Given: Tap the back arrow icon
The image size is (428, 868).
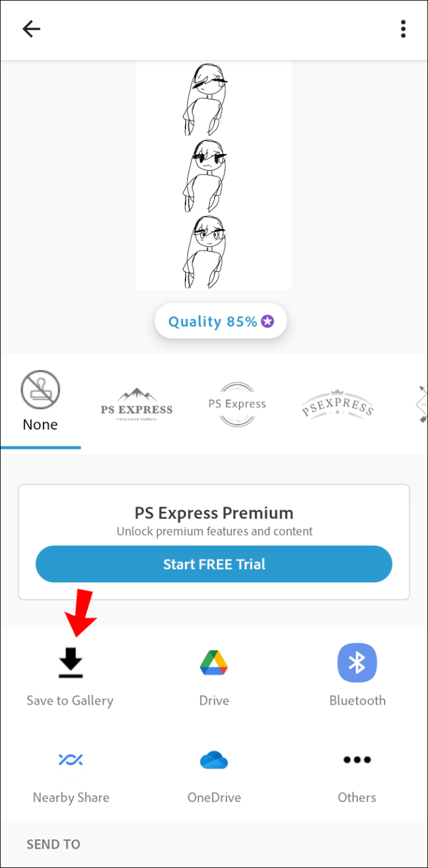Looking at the screenshot, I should [x=31, y=29].
